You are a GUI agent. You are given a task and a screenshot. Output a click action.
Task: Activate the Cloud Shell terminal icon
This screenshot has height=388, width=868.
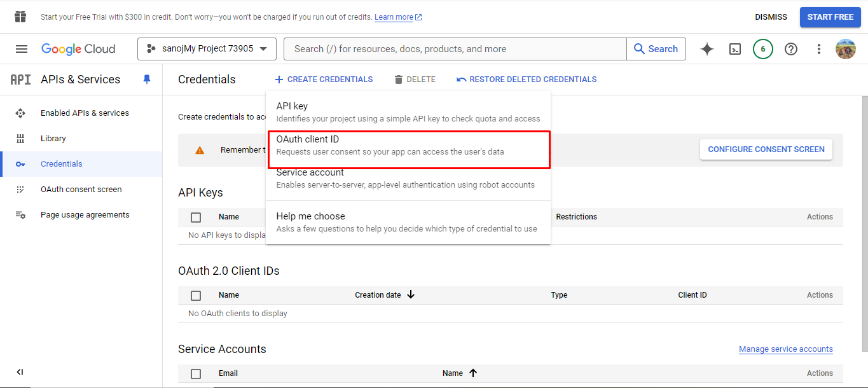coord(735,49)
